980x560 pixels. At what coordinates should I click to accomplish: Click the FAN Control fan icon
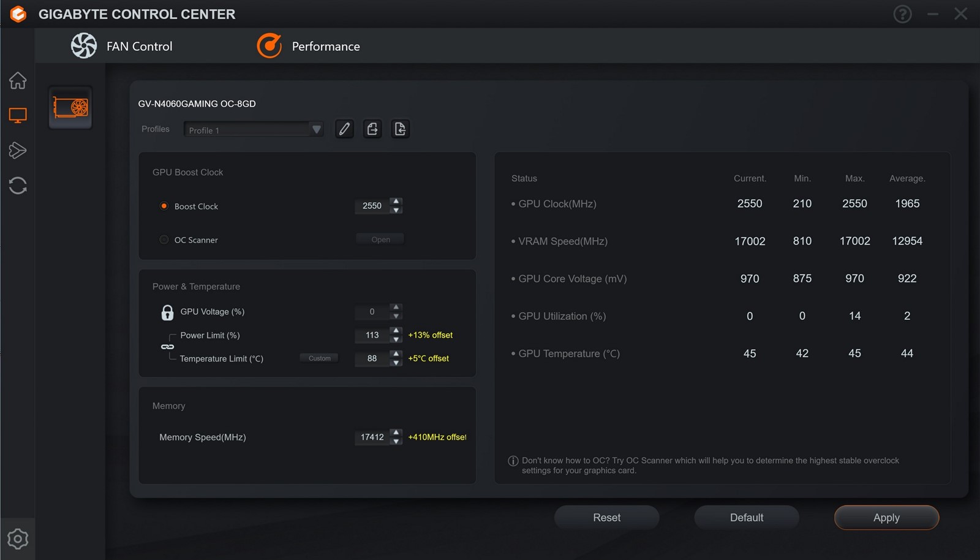tap(84, 46)
